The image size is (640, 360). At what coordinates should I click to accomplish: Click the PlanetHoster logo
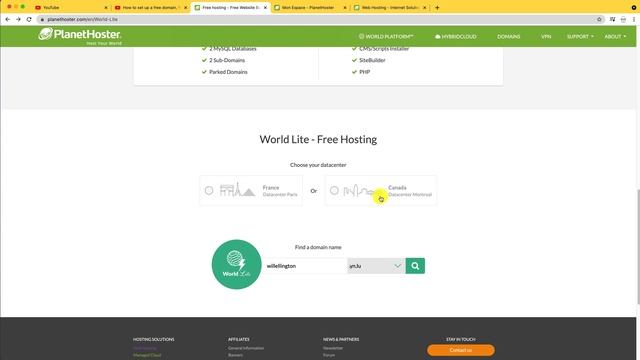[80, 36]
